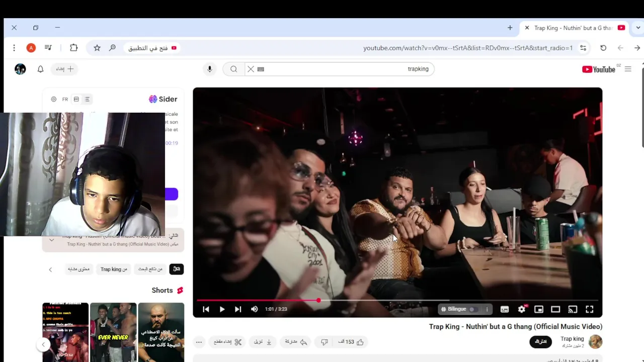Screen dimensions: 644x362
Task: Open YouTube notifications bell
Action: coord(41,69)
